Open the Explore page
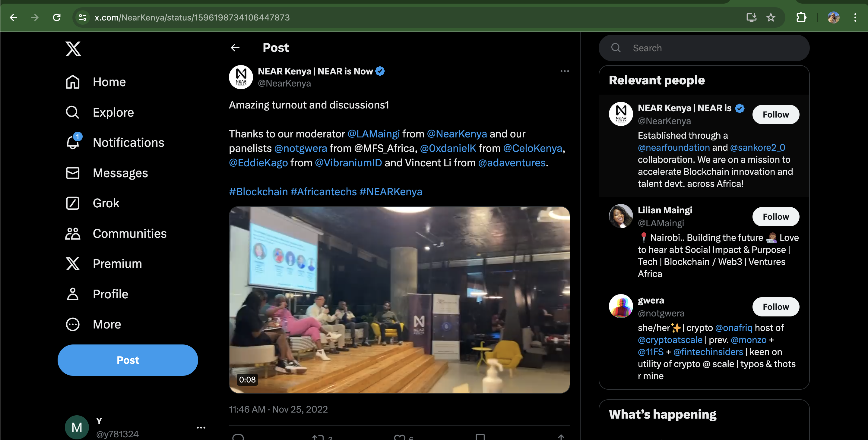The image size is (868, 440). pyautogui.click(x=100, y=112)
